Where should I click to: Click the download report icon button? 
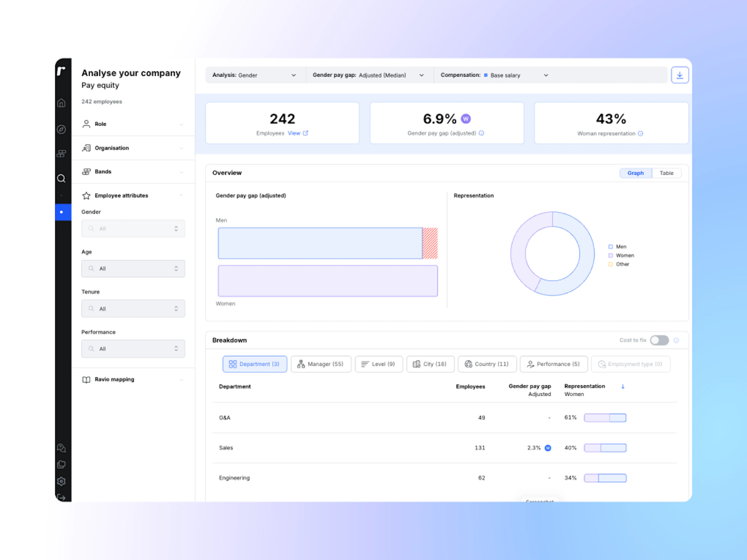pos(680,75)
